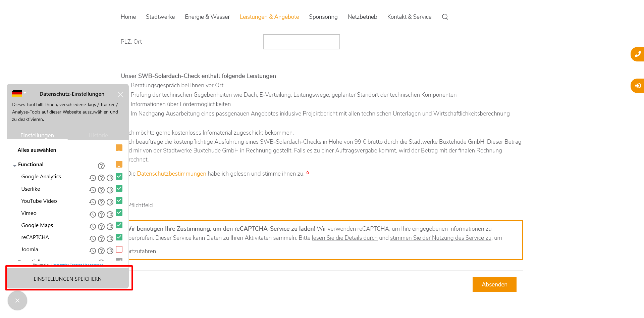Uncheck the reCAPTCHA checkbox

tap(119, 237)
